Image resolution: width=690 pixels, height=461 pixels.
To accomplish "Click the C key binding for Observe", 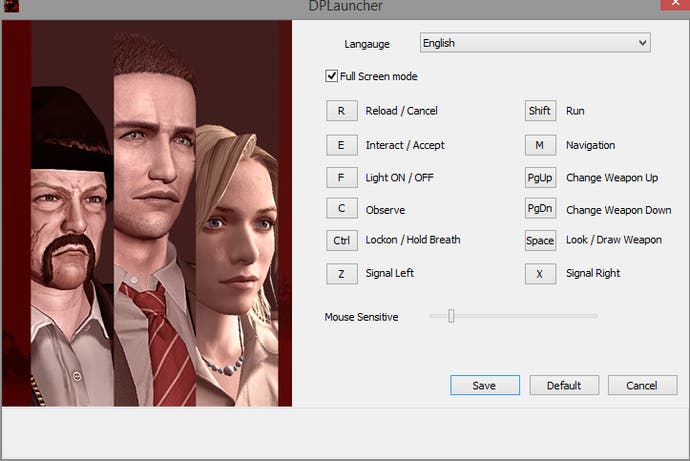I will tap(341, 208).
